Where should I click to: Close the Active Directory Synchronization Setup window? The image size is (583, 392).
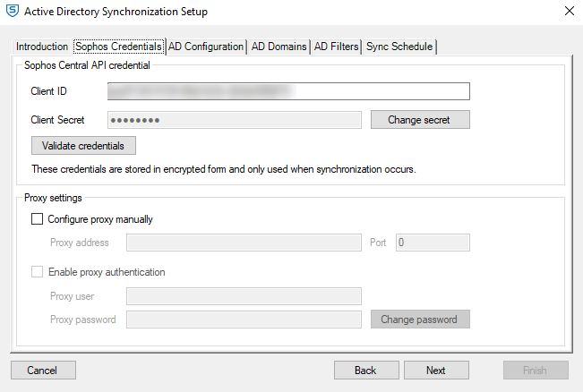(569, 12)
